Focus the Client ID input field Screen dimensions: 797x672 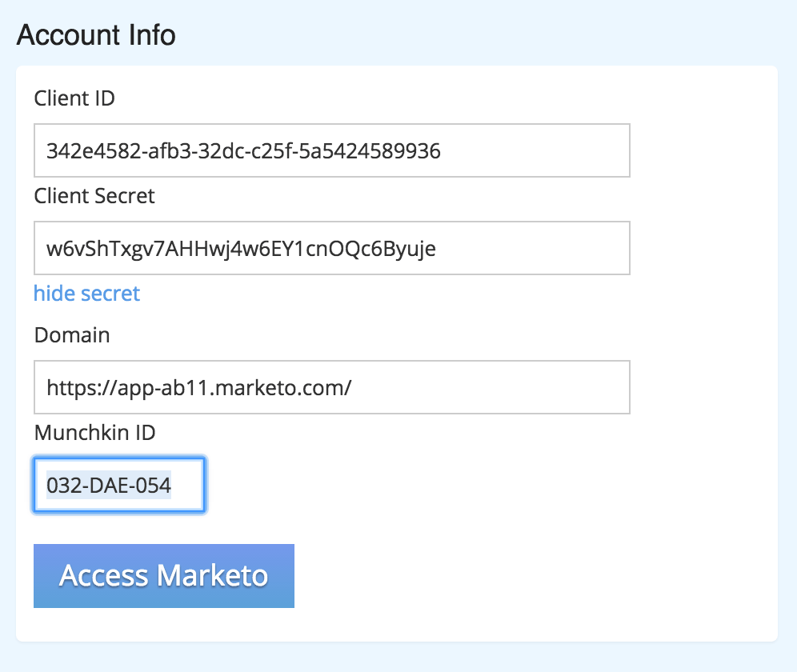click(x=332, y=150)
